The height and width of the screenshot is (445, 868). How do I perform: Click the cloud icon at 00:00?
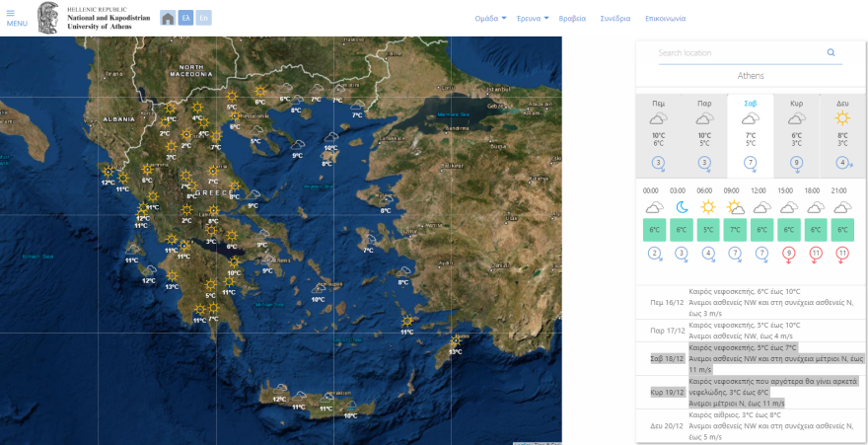point(654,207)
